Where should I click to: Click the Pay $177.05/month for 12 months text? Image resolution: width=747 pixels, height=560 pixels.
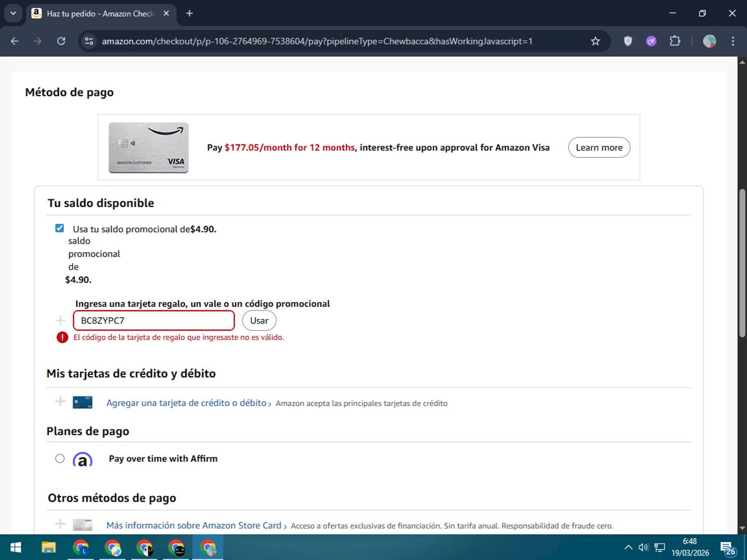pos(281,148)
